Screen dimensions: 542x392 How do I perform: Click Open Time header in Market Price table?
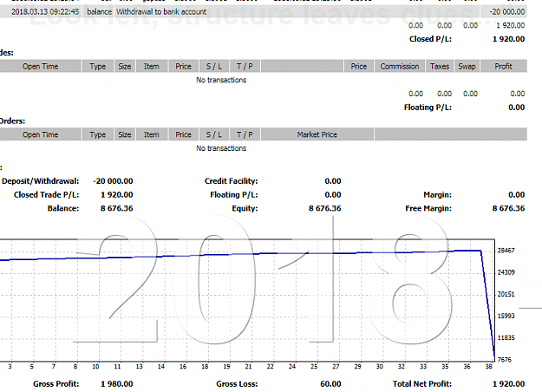40,134
